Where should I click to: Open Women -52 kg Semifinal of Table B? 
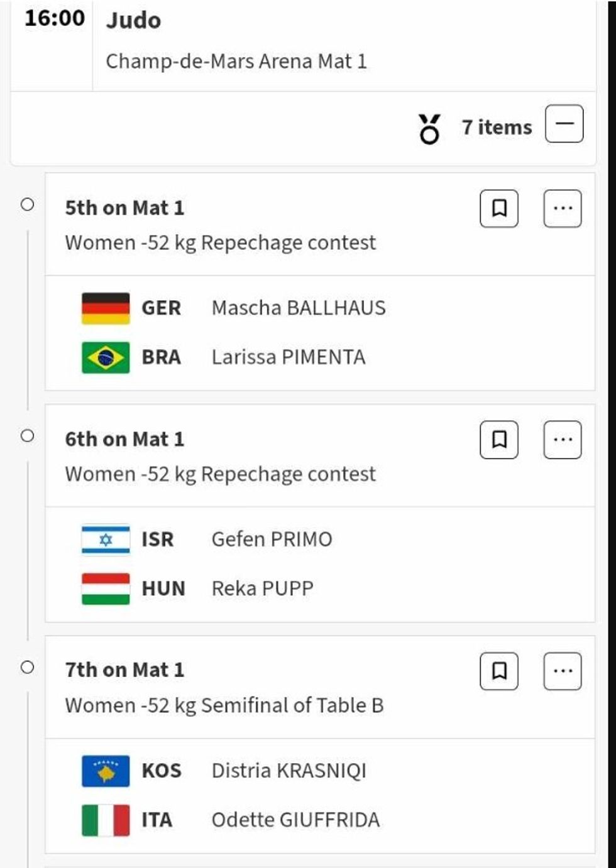224,705
